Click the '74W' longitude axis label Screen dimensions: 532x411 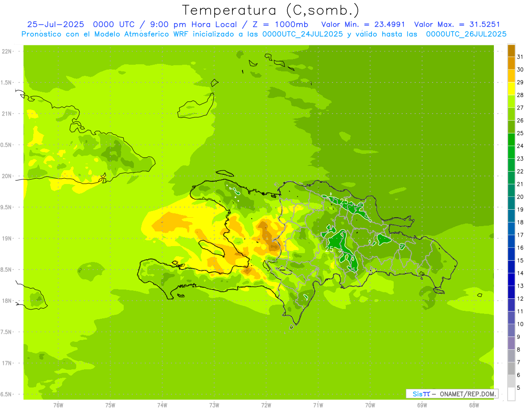(162, 405)
